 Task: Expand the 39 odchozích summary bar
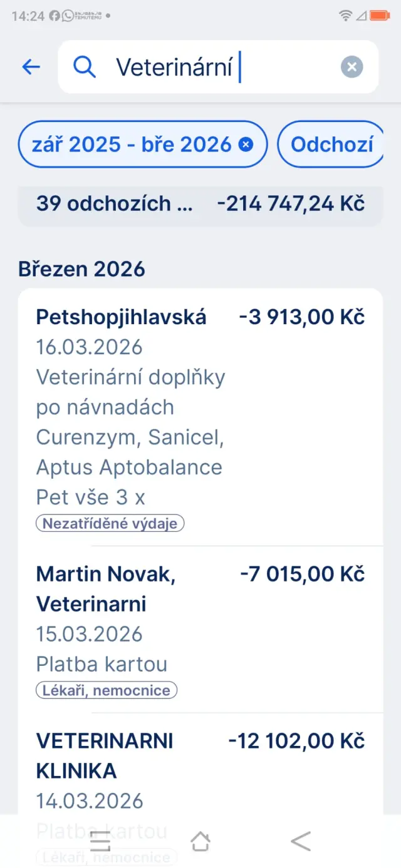pos(200,204)
